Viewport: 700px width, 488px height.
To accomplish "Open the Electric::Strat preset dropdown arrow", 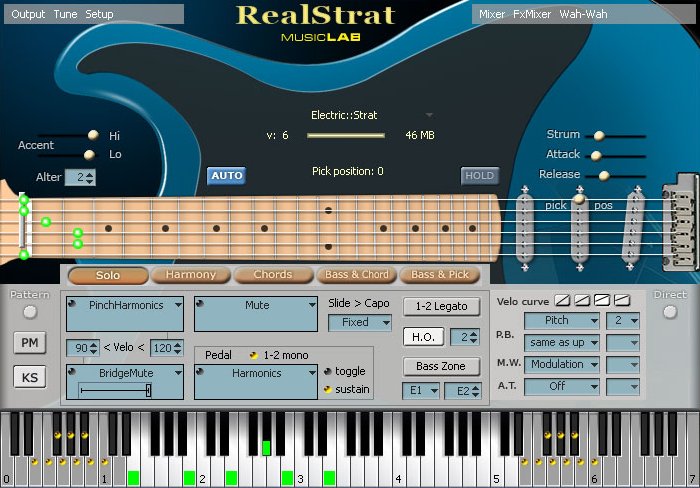I will click(x=429, y=115).
